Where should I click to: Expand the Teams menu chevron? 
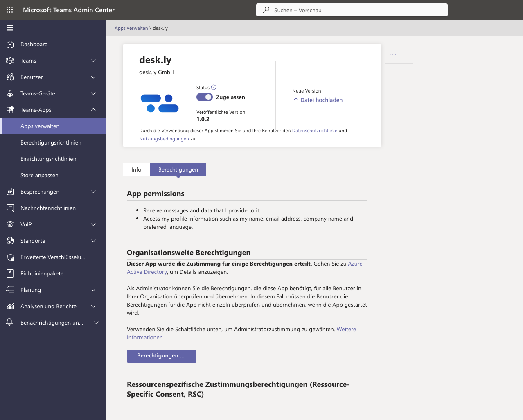(93, 61)
